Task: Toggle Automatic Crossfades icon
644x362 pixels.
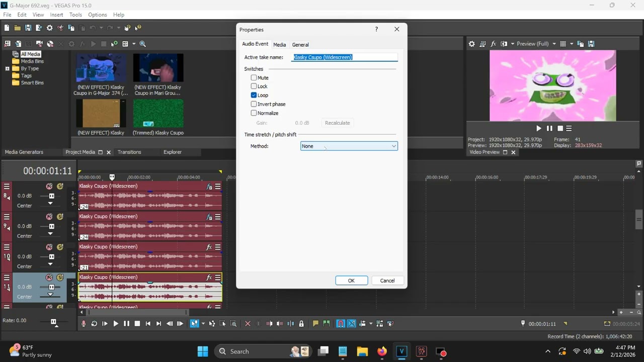Action: pyautogui.click(x=352, y=324)
